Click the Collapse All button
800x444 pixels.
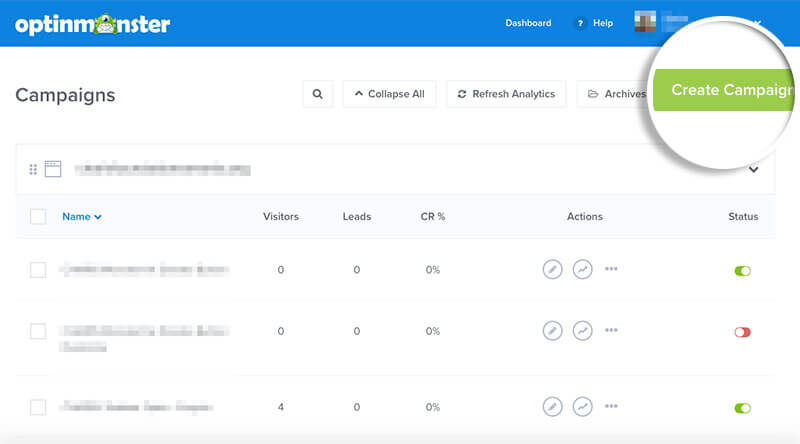click(389, 94)
